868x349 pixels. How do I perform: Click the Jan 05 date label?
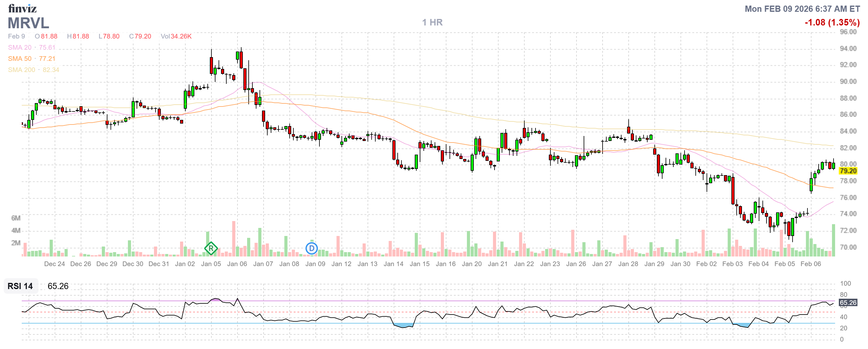pyautogui.click(x=211, y=264)
